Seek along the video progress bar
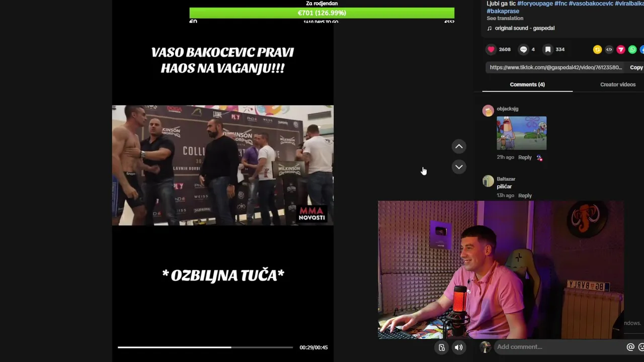Screen dimensions: 644x362 pos(205,347)
